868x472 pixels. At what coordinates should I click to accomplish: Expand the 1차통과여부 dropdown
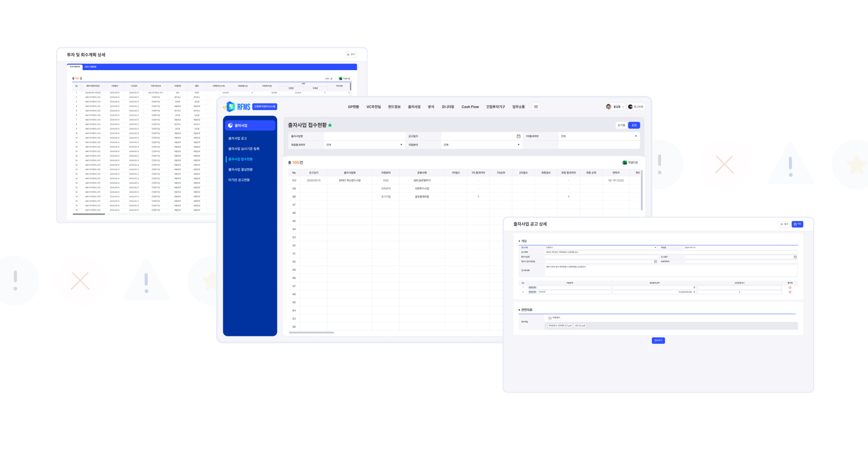636,136
